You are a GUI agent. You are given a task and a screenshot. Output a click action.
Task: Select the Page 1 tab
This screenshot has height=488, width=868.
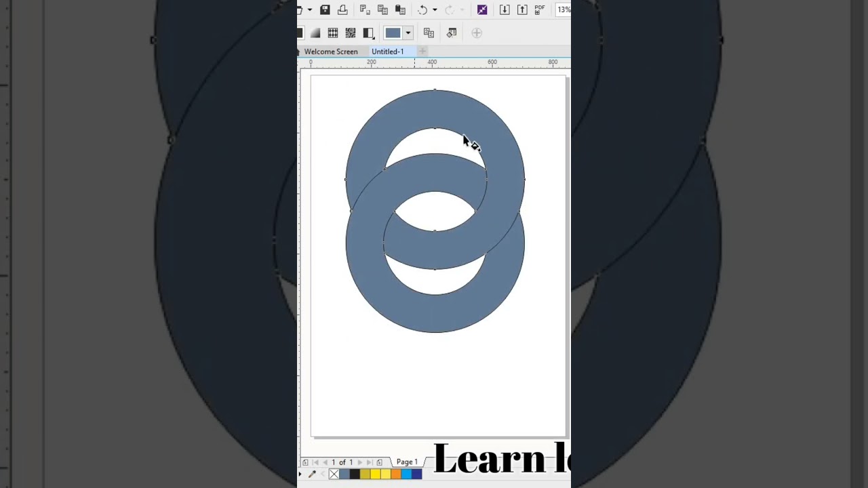pyautogui.click(x=407, y=462)
